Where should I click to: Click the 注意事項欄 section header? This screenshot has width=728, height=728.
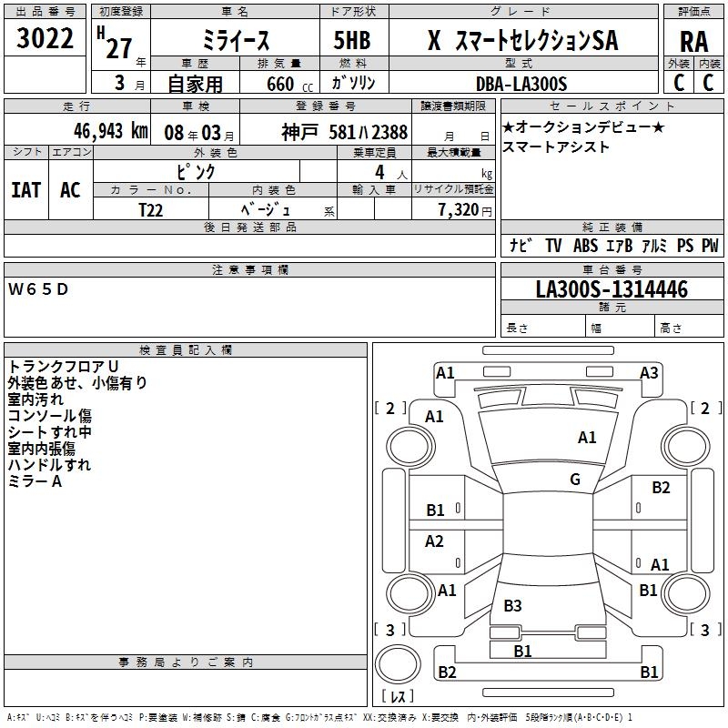(x=249, y=269)
